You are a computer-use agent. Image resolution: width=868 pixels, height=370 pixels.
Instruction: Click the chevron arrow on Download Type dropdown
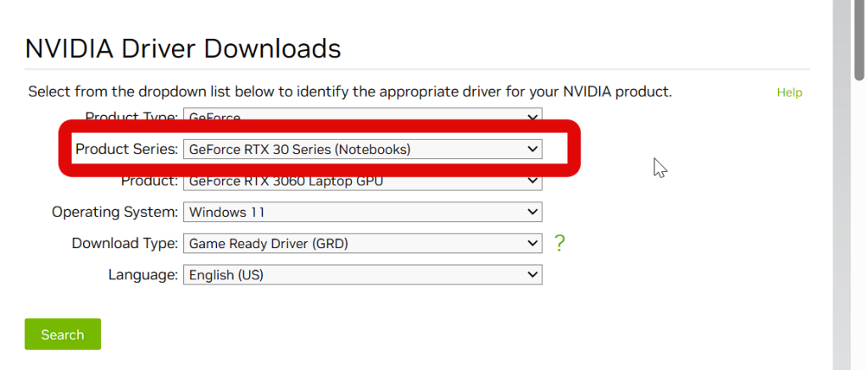point(532,244)
